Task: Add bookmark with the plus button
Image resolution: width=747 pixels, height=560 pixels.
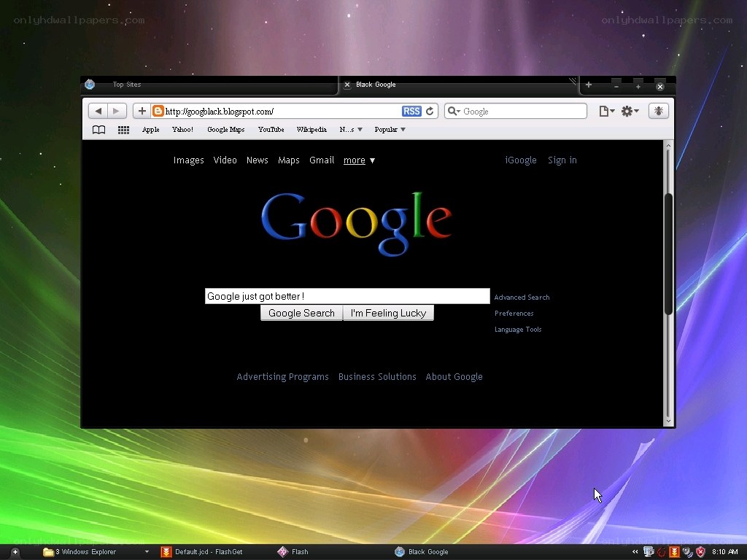Action: [x=142, y=111]
